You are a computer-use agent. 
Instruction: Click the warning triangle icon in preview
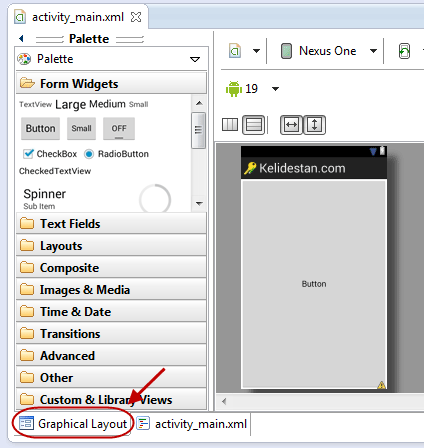pos(381,385)
